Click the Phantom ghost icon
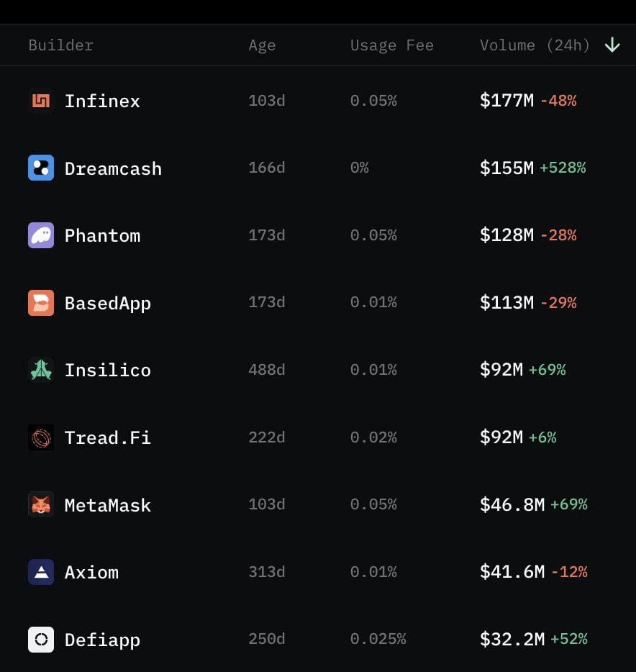This screenshot has height=672, width=636. (x=41, y=235)
